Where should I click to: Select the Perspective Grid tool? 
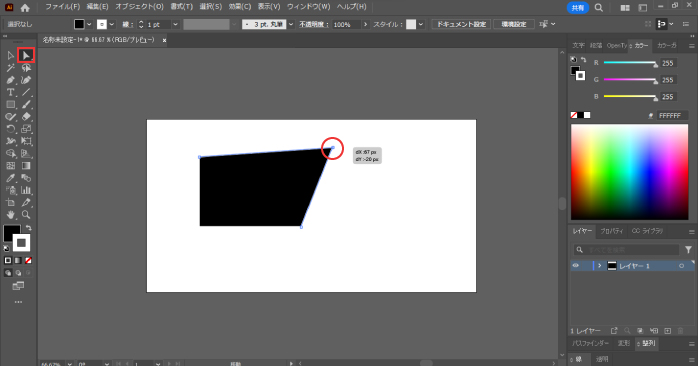(26, 154)
